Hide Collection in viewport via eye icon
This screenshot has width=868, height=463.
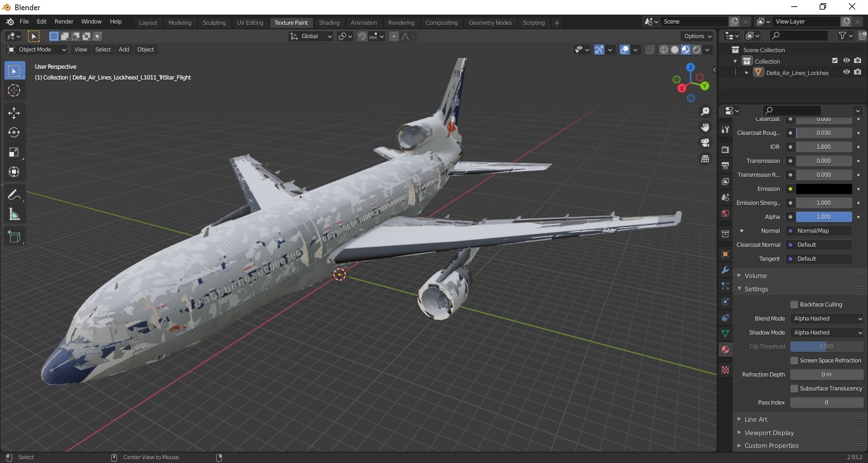coord(846,61)
